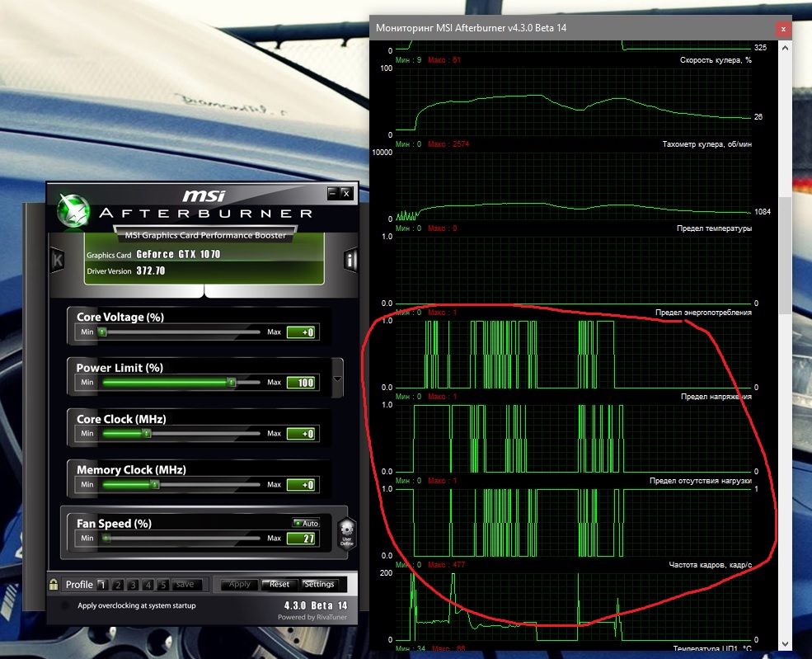Click the profile lock padlock icon

click(x=54, y=585)
